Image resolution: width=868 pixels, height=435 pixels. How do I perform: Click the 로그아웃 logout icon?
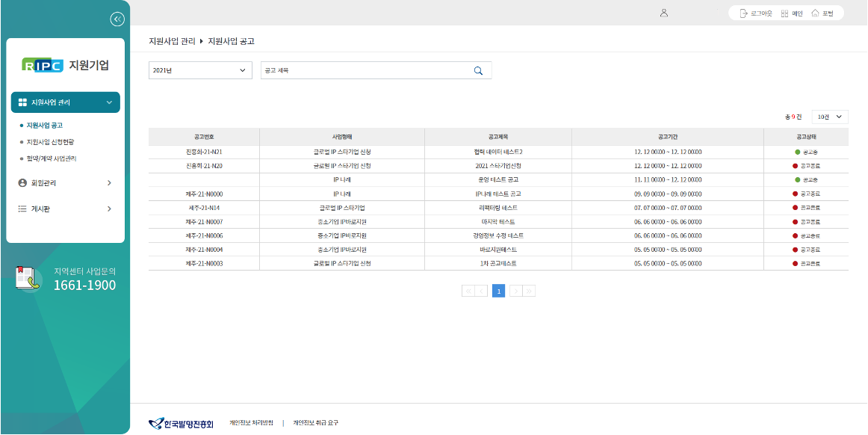[x=743, y=13]
